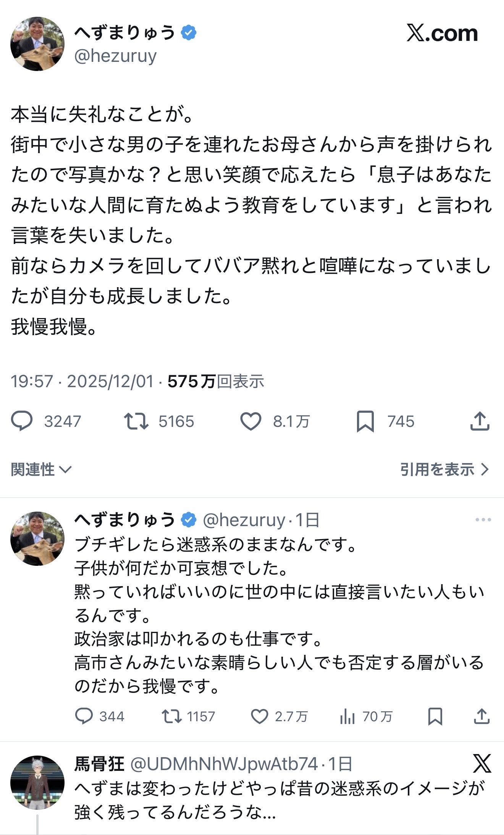
Task: Repost the main post showing 5165 reposts
Action: point(136,421)
